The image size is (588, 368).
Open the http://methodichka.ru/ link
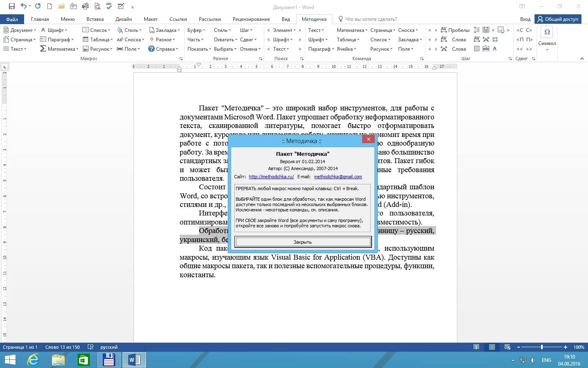[271, 177]
